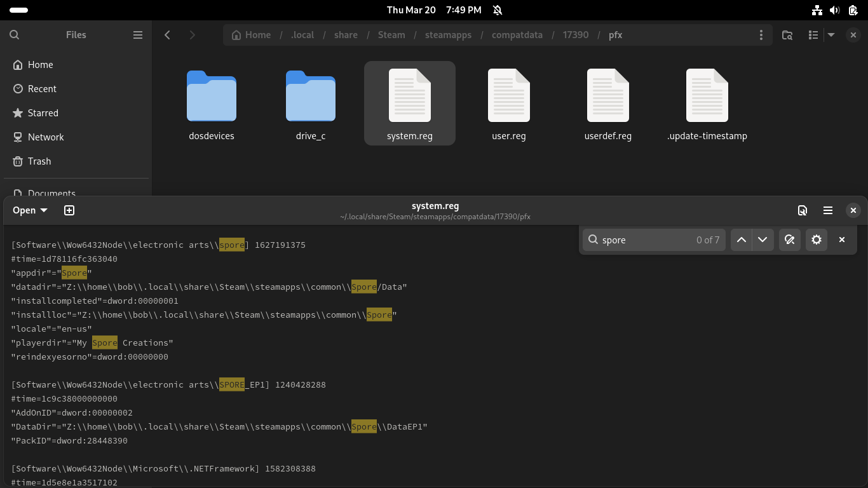Close the system.reg editor window
The height and width of the screenshot is (488, 868).
pos(853,210)
